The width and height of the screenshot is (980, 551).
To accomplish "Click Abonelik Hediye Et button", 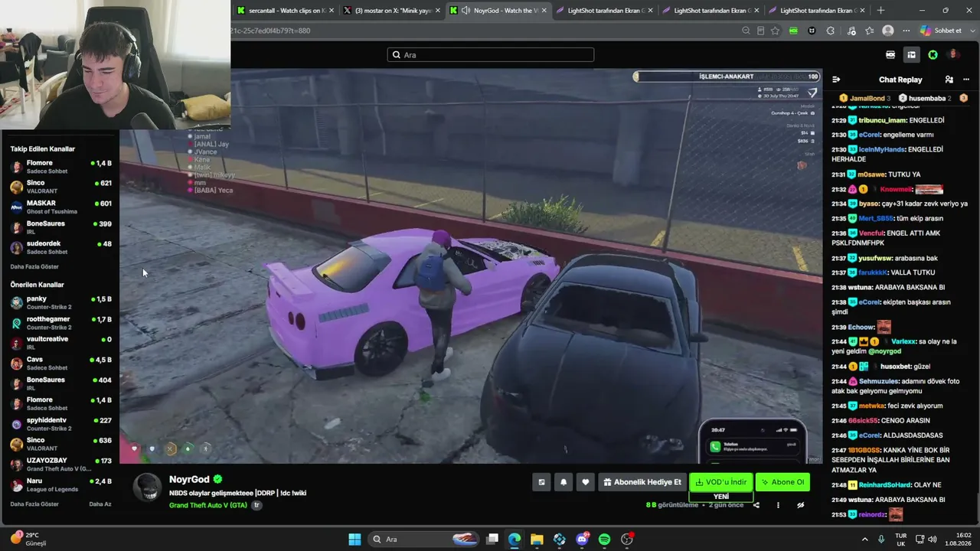I will point(642,482).
